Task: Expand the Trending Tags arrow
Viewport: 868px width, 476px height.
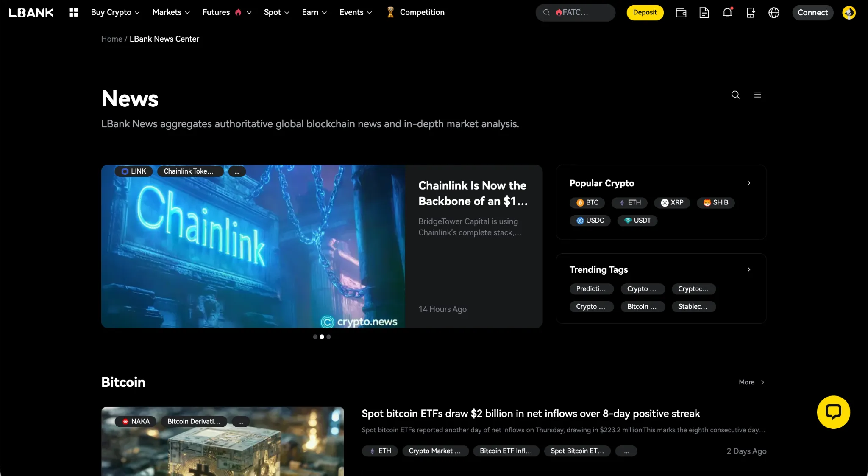Action: click(749, 269)
